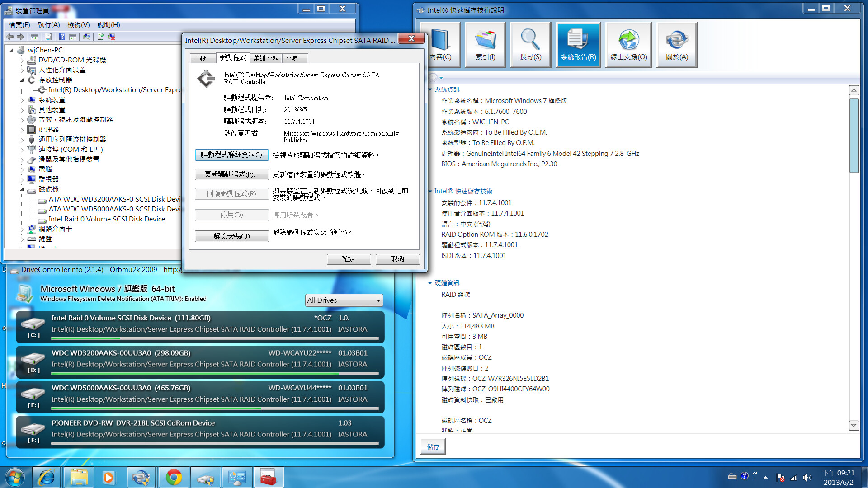Click the Back arrow in Device Manager toolbar
Viewport: 868px width, 488px height.
[10, 37]
